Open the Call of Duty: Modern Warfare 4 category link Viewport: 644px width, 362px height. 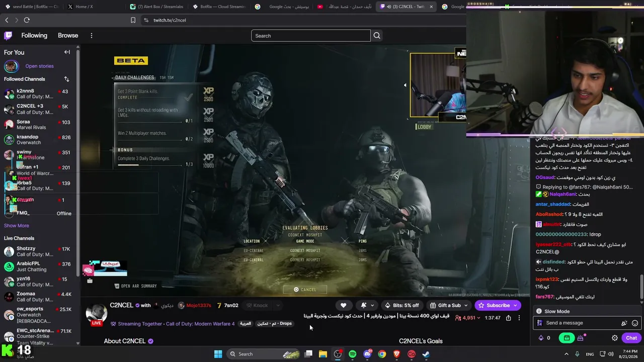pyautogui.click(x=200, y=324)
